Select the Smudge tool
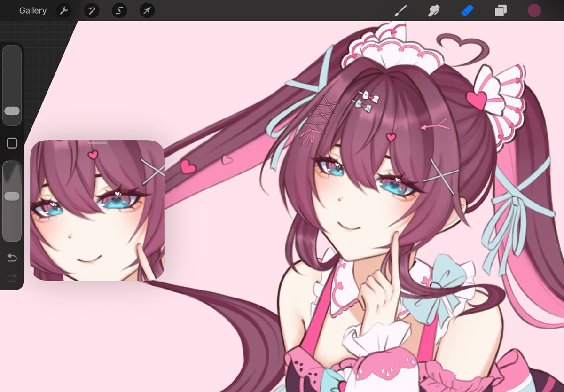Image resolution: width=564 pixels, height=392 pixels. pyautogui.click(x=433, y=10)
